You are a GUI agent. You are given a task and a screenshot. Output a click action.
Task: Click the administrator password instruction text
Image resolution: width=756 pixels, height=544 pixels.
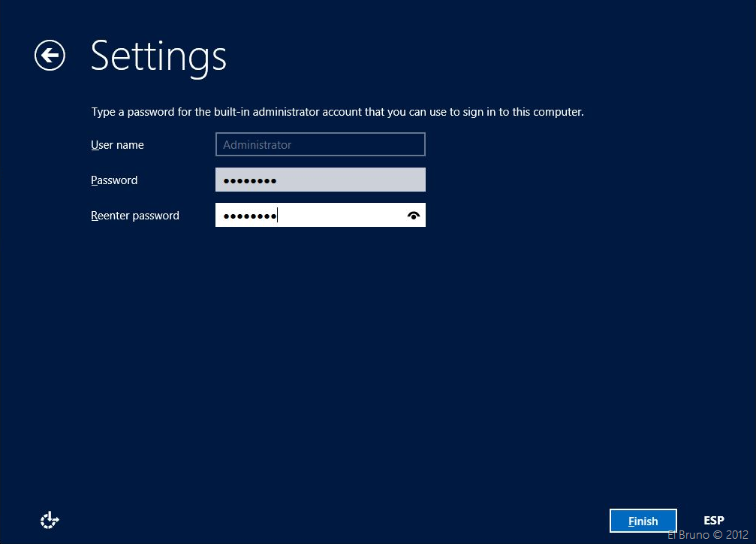coord(337,112)
